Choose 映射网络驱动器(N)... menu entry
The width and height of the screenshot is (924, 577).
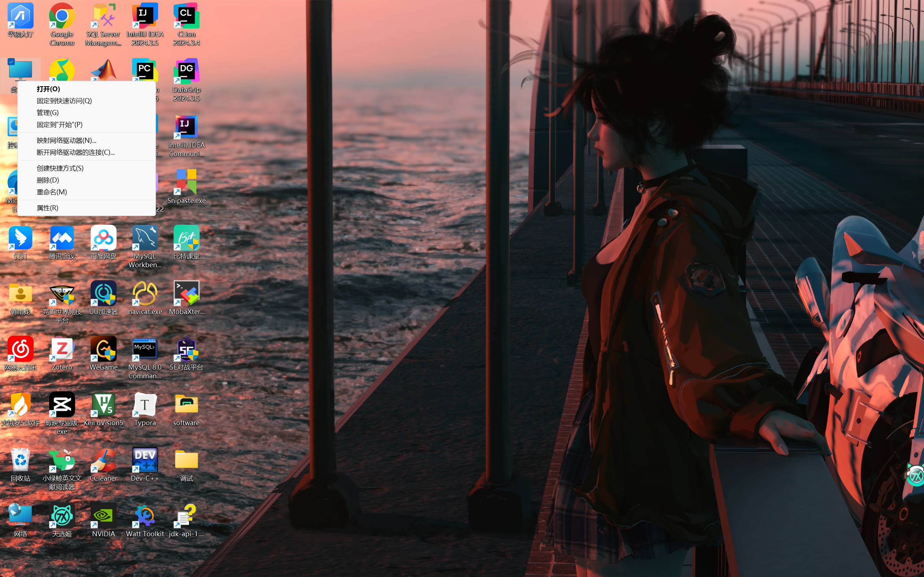pos(66,140)
